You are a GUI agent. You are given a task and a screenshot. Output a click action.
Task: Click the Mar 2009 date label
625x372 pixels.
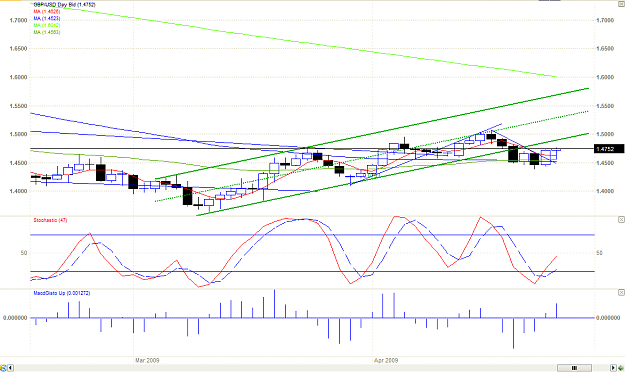(x=147, y=360)
